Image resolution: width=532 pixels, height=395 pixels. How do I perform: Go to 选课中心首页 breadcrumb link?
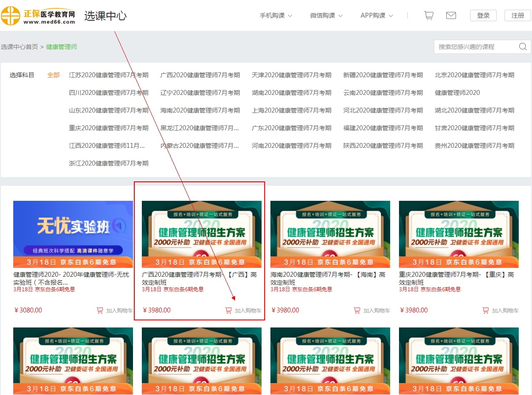[x=19, y=47]
